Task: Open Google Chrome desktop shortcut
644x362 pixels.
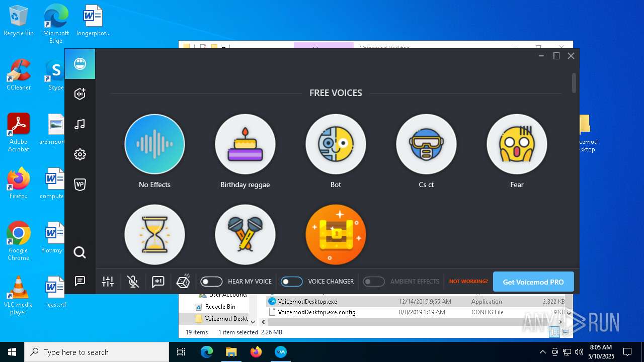Action: tap(19, 241)
